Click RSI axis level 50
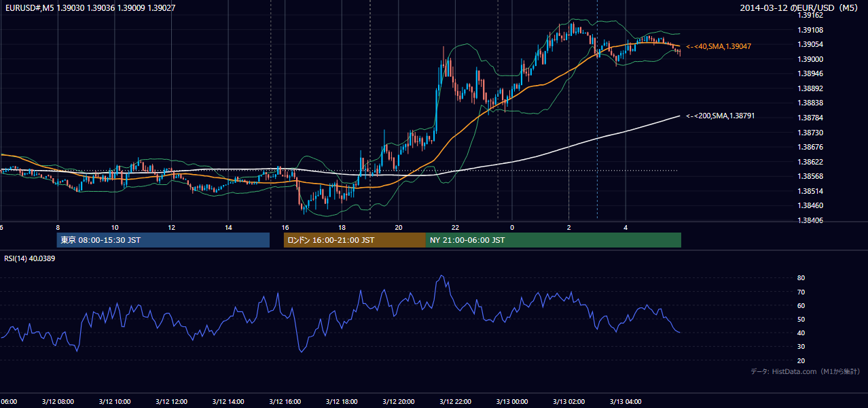Image resolution: width=868 pixels, height=408 pixels. click(801, 319)
